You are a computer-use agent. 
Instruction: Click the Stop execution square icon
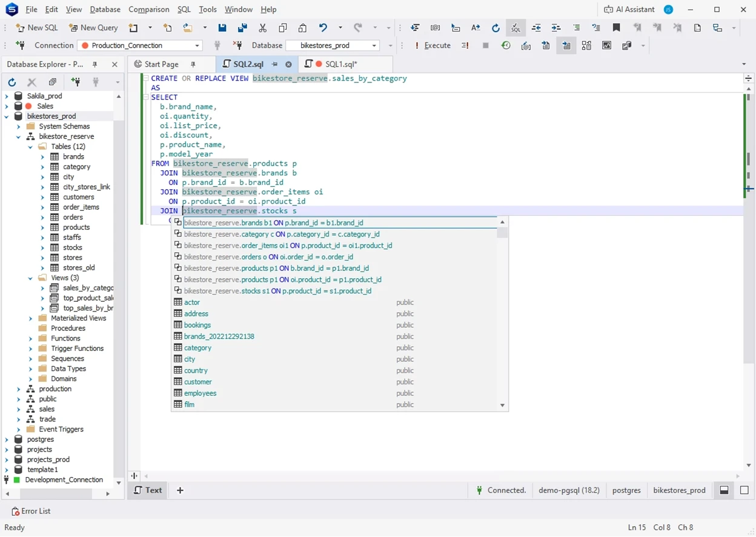pos(485,45)
